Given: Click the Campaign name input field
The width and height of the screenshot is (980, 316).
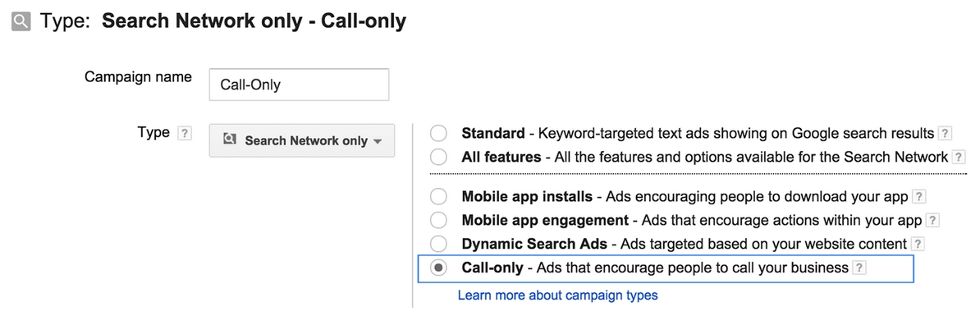Looking at the screenshot, I should coord(299,85).
